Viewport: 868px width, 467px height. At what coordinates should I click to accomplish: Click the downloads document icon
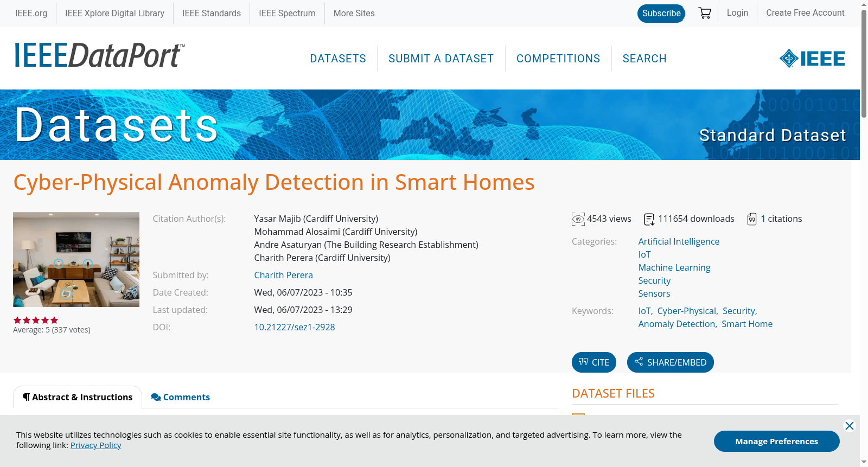tap(649, 219)
